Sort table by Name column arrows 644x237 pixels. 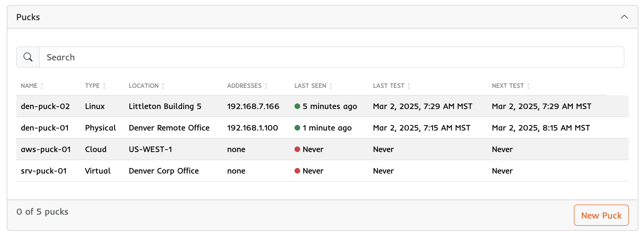point(42,86)
